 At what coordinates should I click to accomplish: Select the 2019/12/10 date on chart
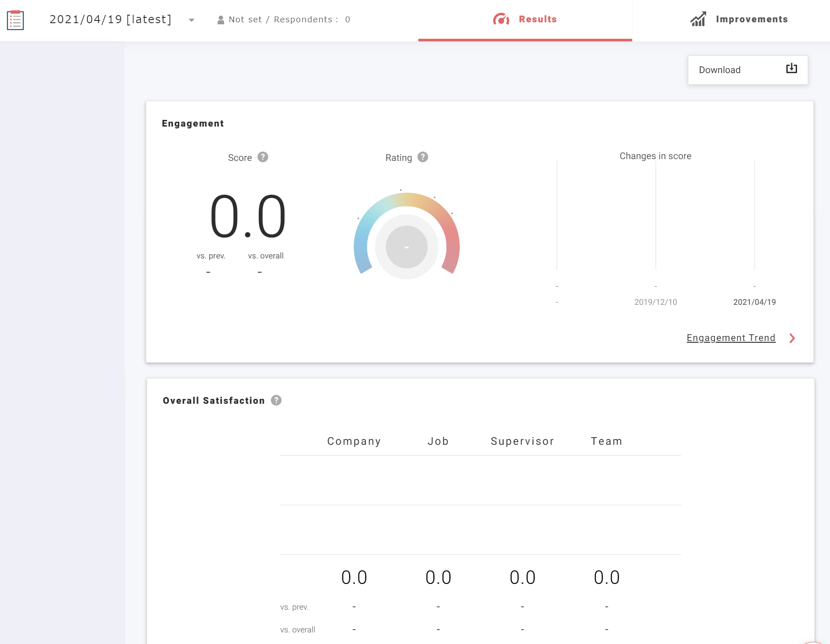tap(655, 302)
